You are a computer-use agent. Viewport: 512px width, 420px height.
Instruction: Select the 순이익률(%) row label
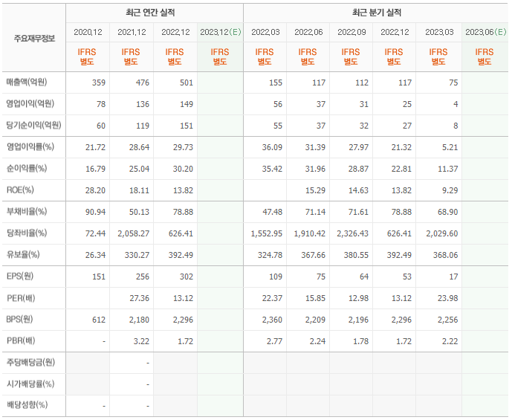point(27,168)
